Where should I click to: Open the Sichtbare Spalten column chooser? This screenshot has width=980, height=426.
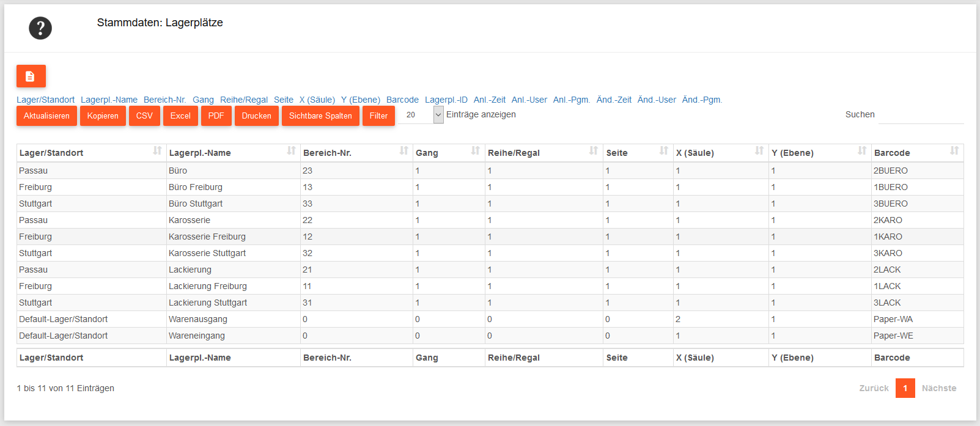coord(320,116)
